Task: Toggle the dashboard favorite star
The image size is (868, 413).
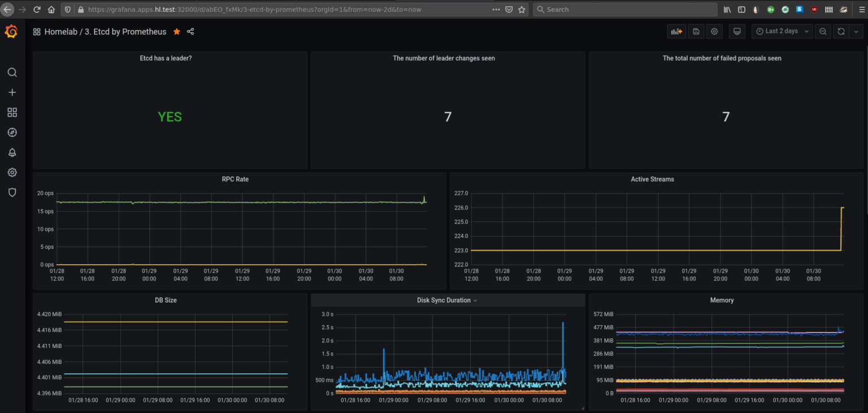Action: click(177, 32)
